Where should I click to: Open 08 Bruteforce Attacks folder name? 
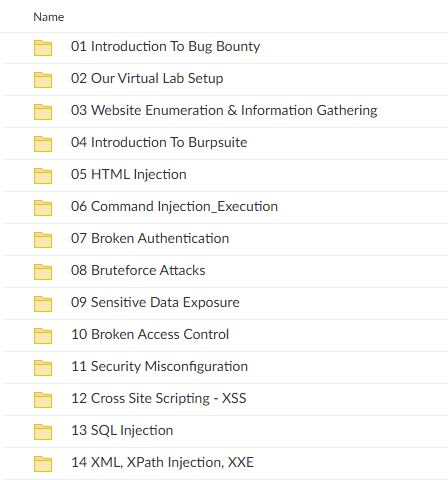(138, 270)
